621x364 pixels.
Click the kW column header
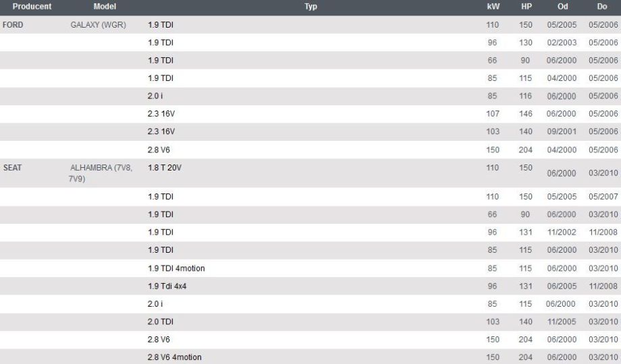coord(493,6)
